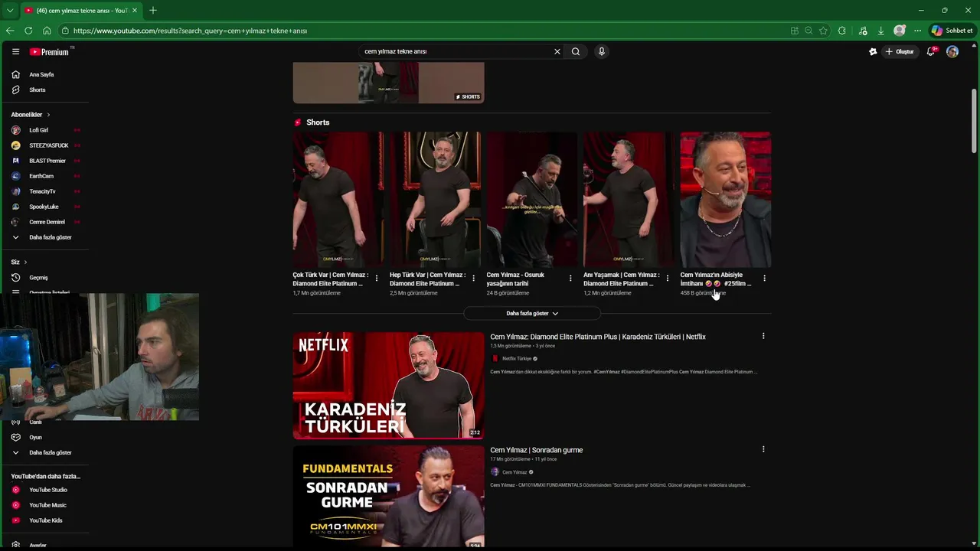Play the Abisiyle İmtihanı short thumbnail
980x551 pixels.
click(x=726, y=199)
